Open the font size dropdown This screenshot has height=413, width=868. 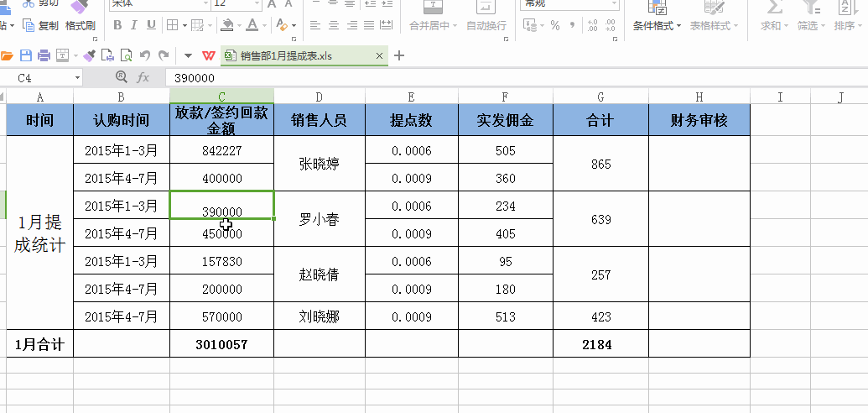click(x=257, y=3)
